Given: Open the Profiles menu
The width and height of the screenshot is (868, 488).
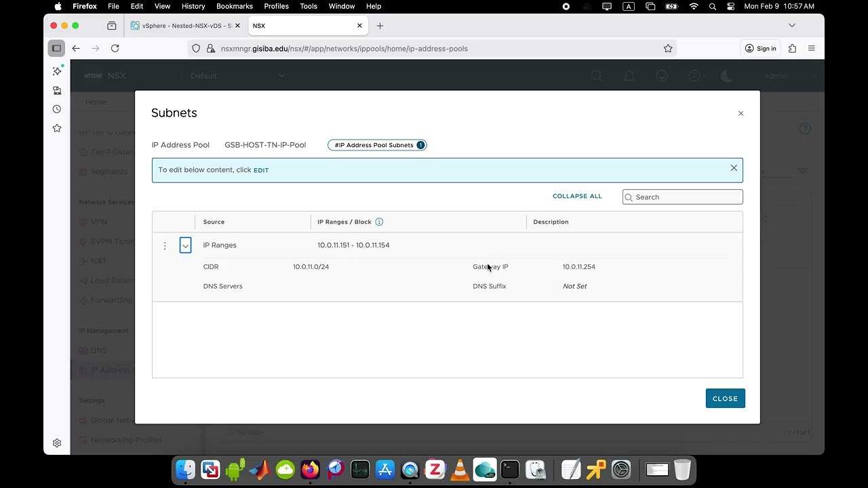Looking at the screenshot, I should point(276,6).
